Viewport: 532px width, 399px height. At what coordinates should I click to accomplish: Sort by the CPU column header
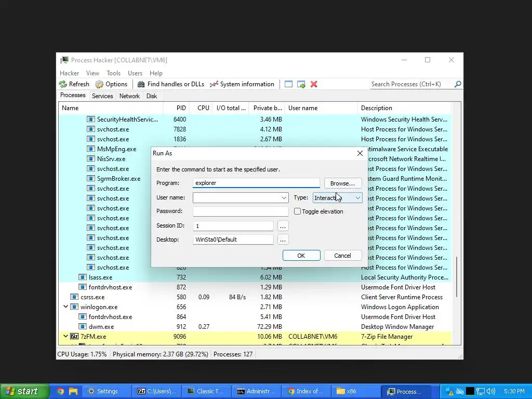[201, 108]
